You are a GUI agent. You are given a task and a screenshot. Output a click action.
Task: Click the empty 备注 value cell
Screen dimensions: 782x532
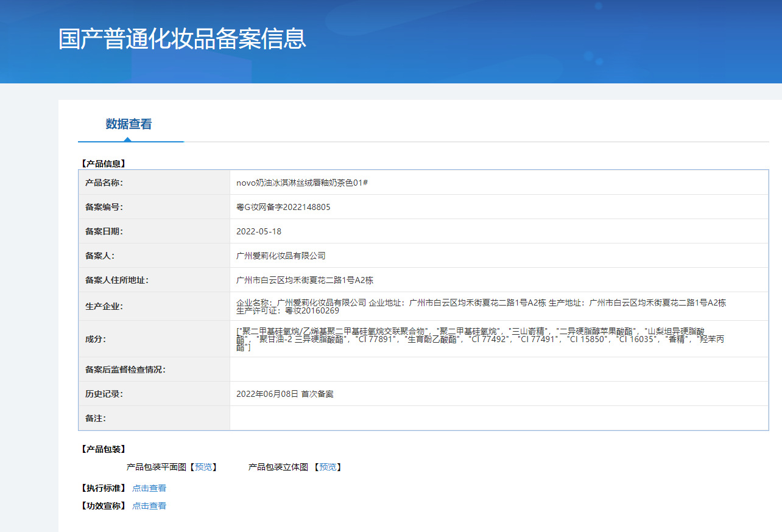point(499,418)
